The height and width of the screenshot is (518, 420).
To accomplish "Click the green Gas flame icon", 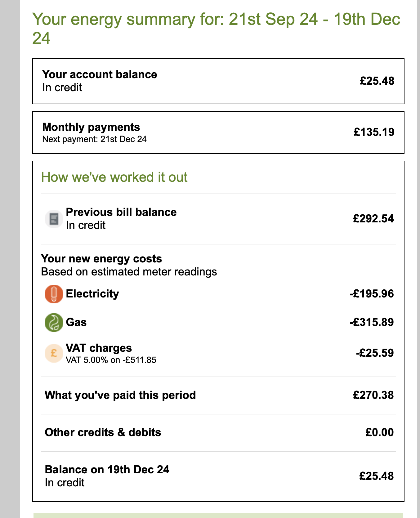I will click(x=54, y=322).
